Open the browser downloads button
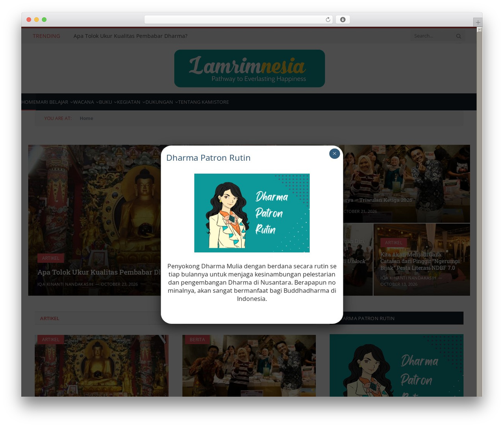Screen dimensions: 504x427 [x=343, y=20]
